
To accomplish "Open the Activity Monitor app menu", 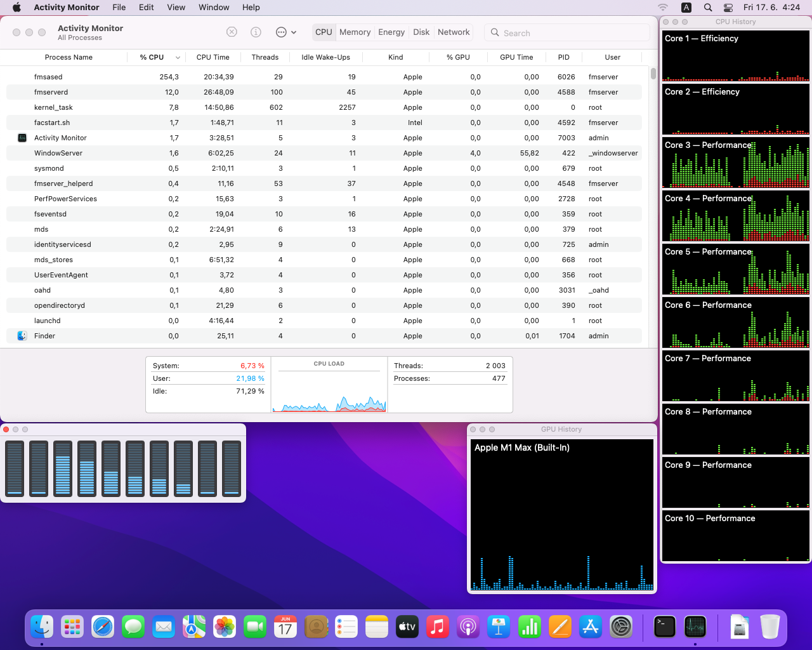I will click(x=67, y=8).
